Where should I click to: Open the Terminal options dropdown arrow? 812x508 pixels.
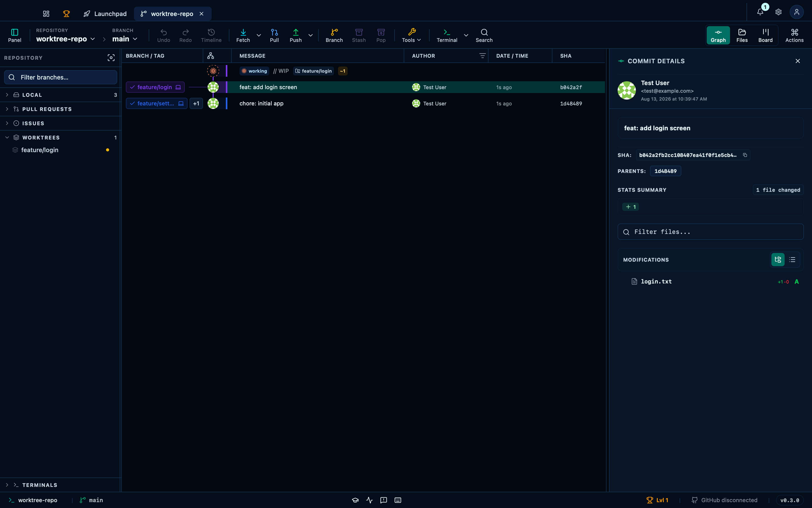466,35
